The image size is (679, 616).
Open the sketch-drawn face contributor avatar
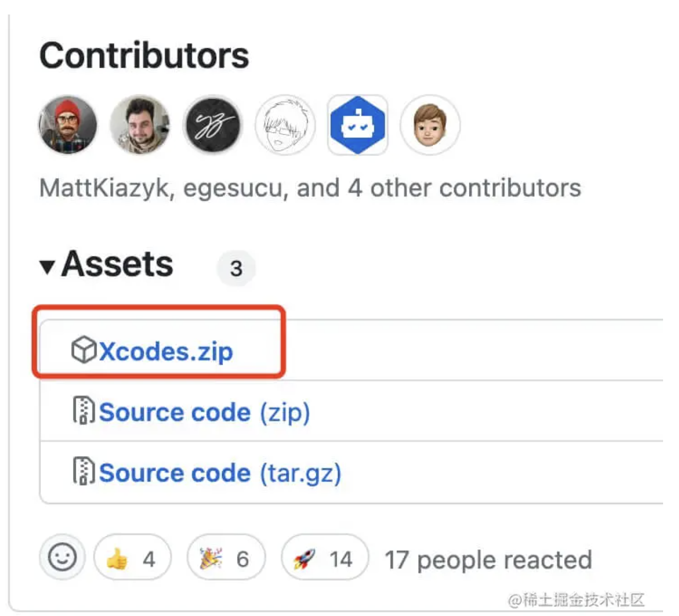point(285,125)
